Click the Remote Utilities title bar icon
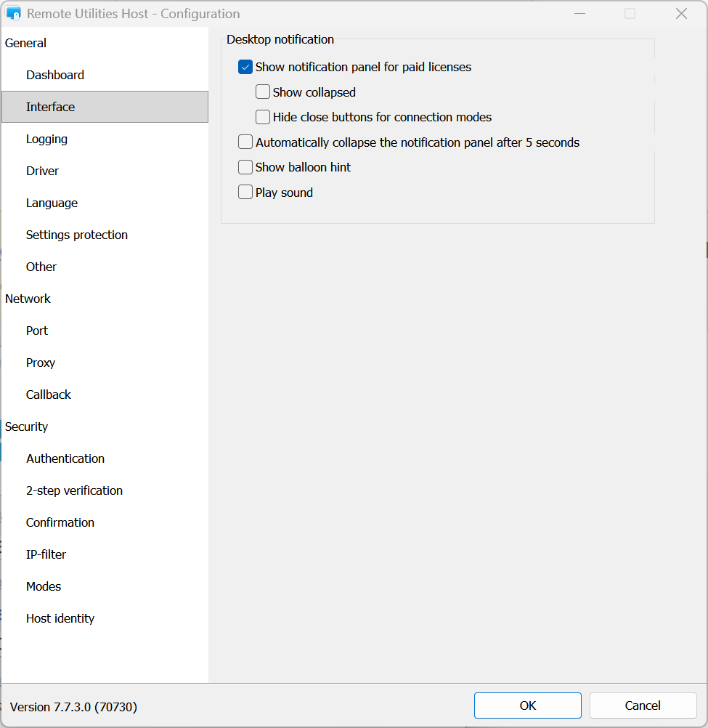The width and height of the screenshot is (708, 728). [13, 14]
